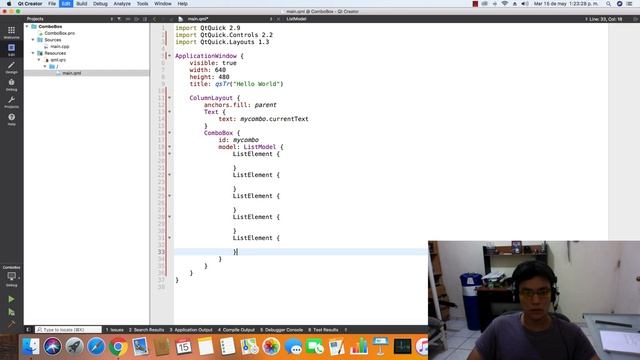Fold the ListModel code block

[x=169, y=147]
